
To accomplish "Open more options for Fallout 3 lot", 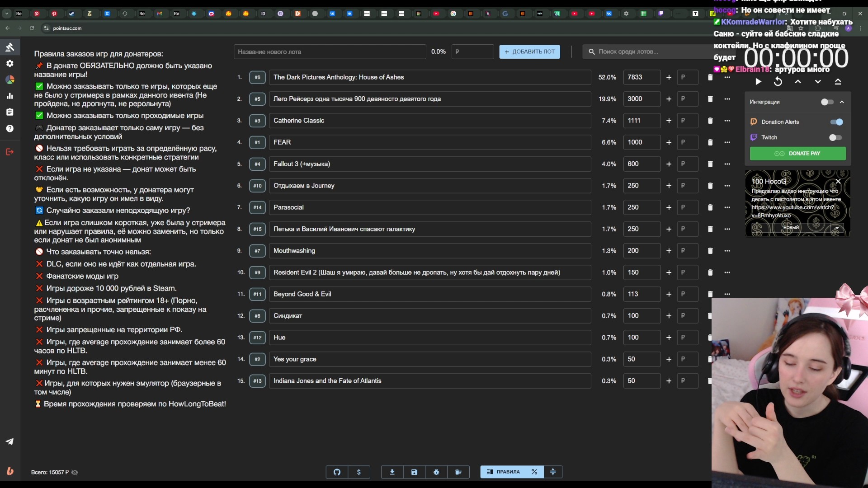I will (727, 164).
